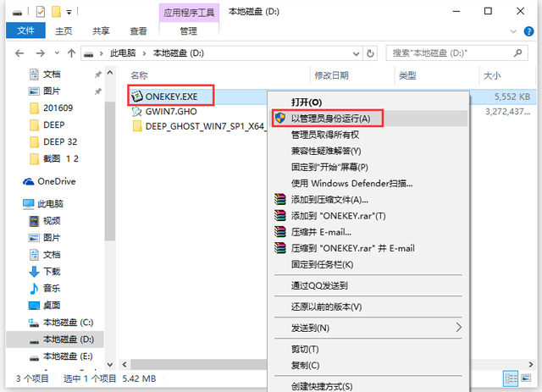The height and width of the screenshot is (392, 542).
Task: Open the address bar history dropdown
Action: [356, 53]
